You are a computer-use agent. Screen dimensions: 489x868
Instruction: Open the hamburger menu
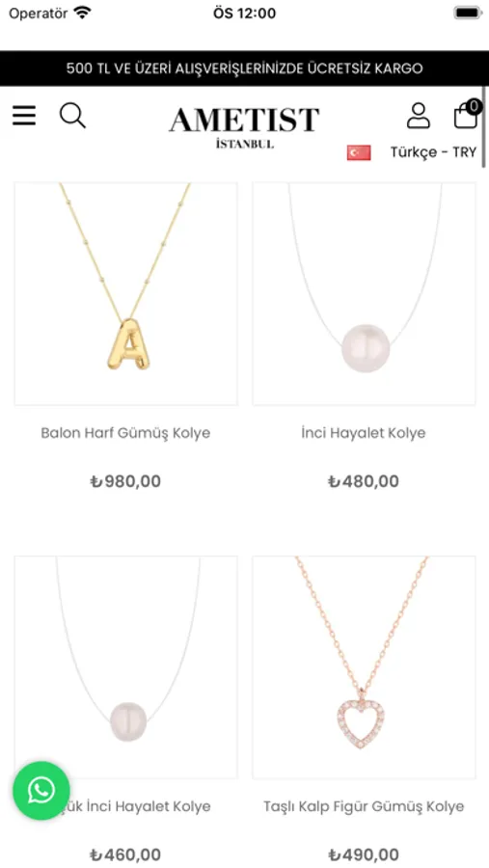pyautogui.click(x=24, y=116)
